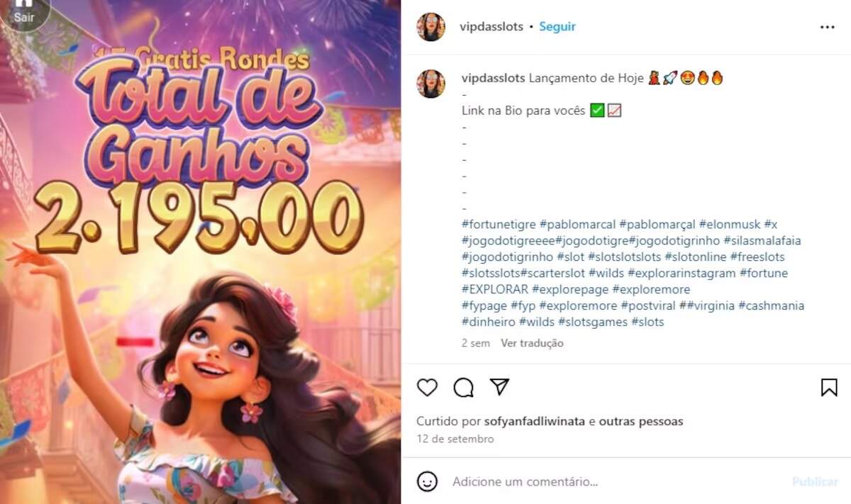Open the vipdasslots username in header
The height and width of the screenshot is (504, 851).
point(492,27)
